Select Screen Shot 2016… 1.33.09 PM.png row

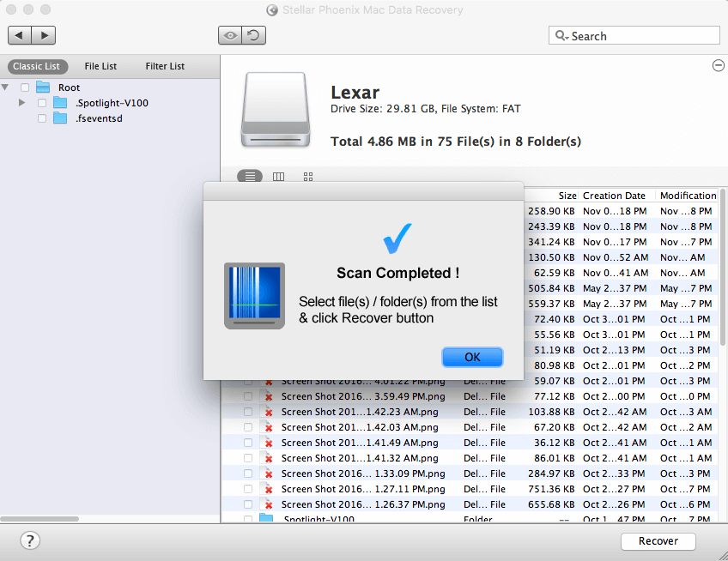pyautogui.click(x=470, y=474)
